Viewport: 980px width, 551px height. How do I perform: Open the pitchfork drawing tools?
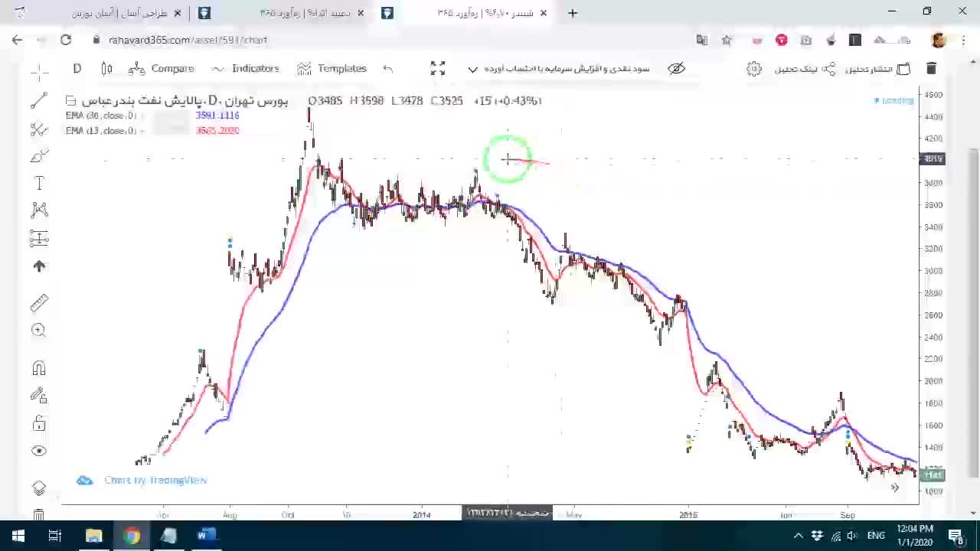(x=39, y=129)
